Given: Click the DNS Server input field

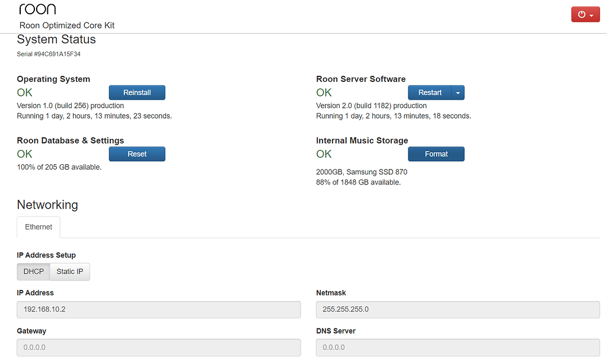Looking at the screenshot, I should [x=458, y=347].
